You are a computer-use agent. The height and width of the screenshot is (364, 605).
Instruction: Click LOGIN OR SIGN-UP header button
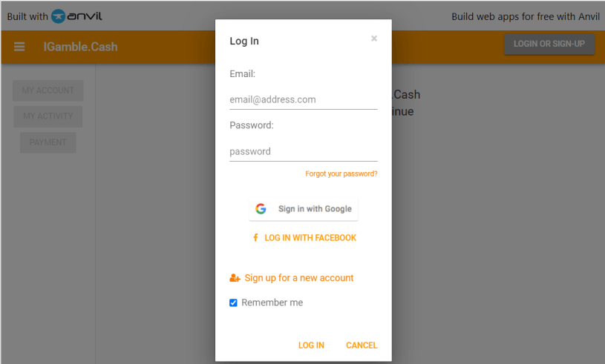tap(549, 44)
